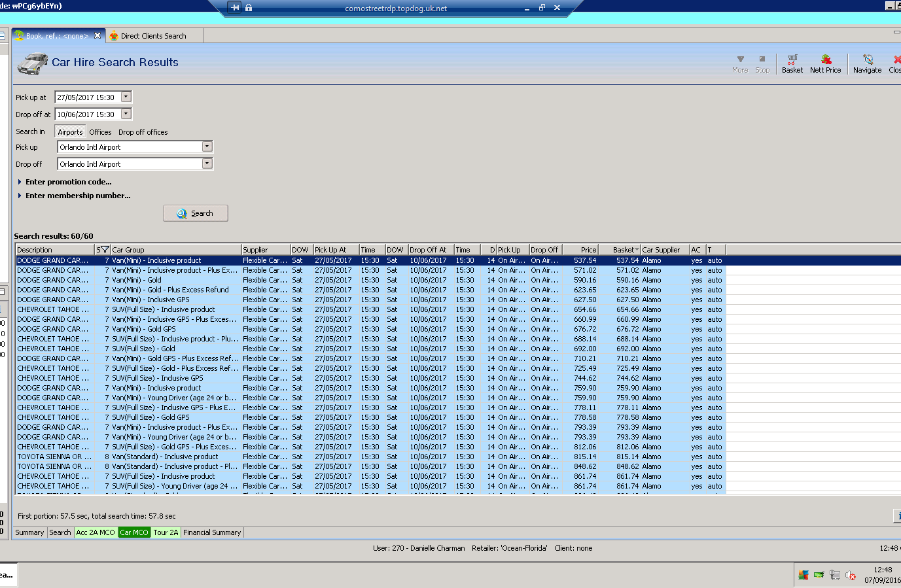Select the Airports search tab
The width and height of the screenshot is (901, 588).
click(x=70, y=131)
